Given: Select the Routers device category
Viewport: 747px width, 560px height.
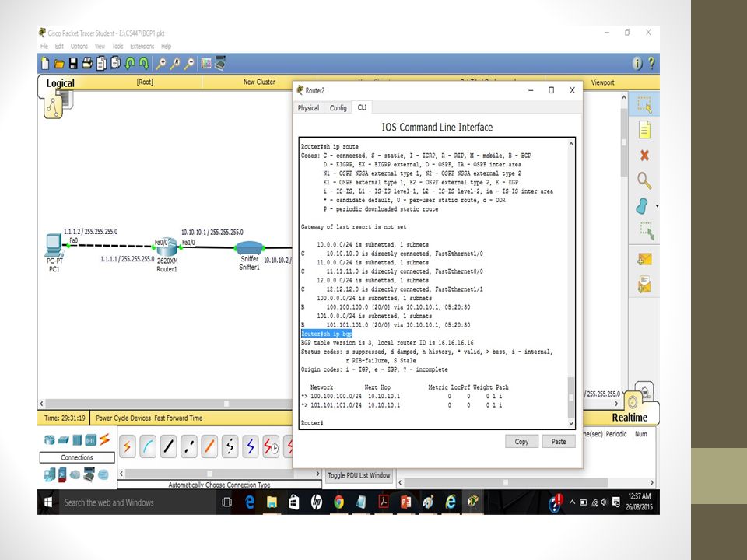Looking at the screenshot, I should tap(49, 440).
